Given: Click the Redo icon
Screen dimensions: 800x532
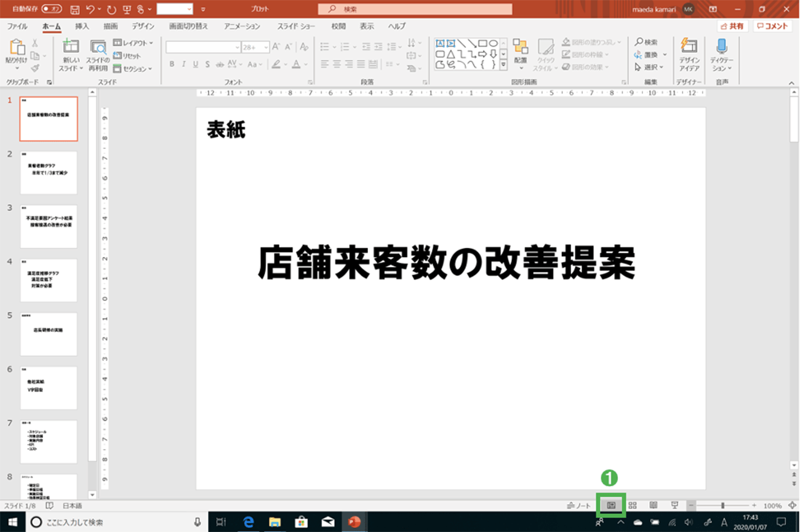Looking at the screenshot, I should pyautogui.click(x=111, y=10).
